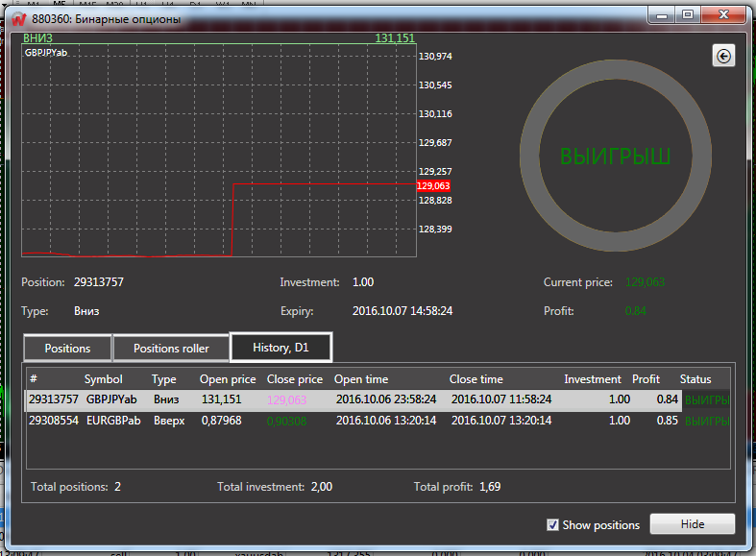The height and width of the screenshot is (556, 756).
Task: Click the Status column header
Action: coord(696,379)
